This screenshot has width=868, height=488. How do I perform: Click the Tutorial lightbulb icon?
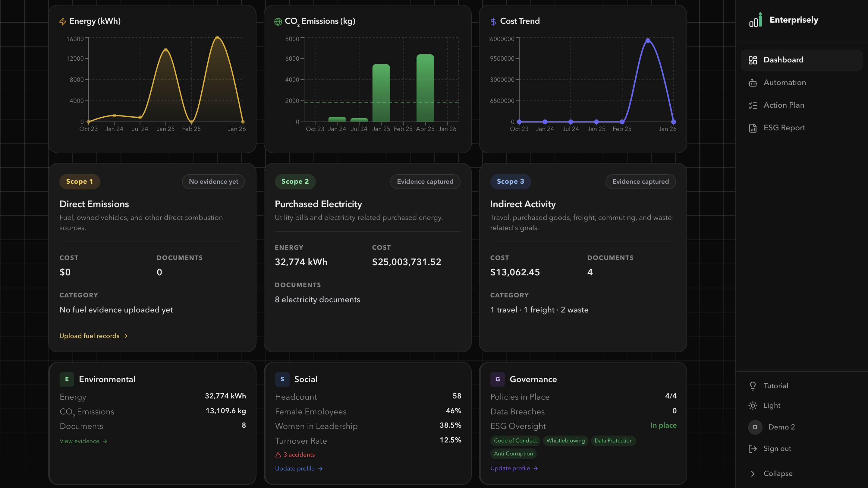[x=753, y=386]
